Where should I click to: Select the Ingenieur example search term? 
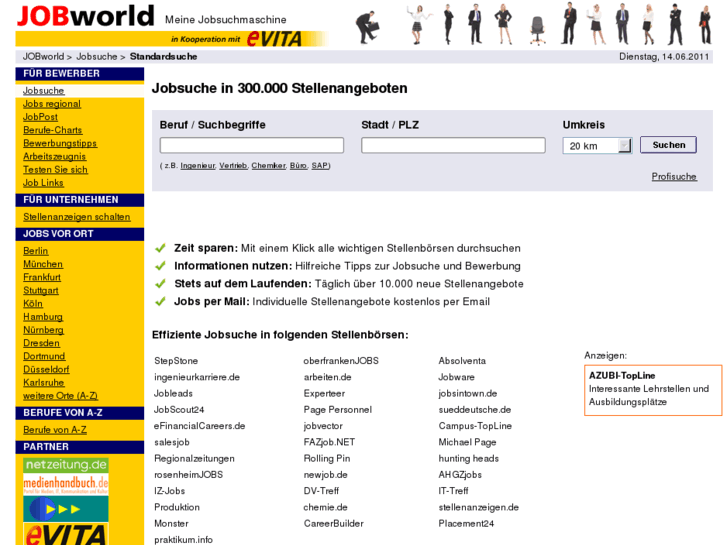(198, 166)
